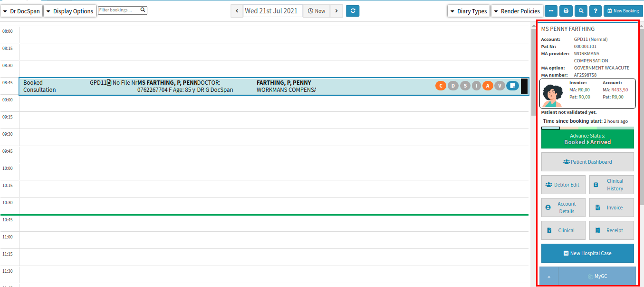Screen dimensions: 644x287
Task: Go to next day arrow
Action: pyautogui.click(x=336, y=11)
